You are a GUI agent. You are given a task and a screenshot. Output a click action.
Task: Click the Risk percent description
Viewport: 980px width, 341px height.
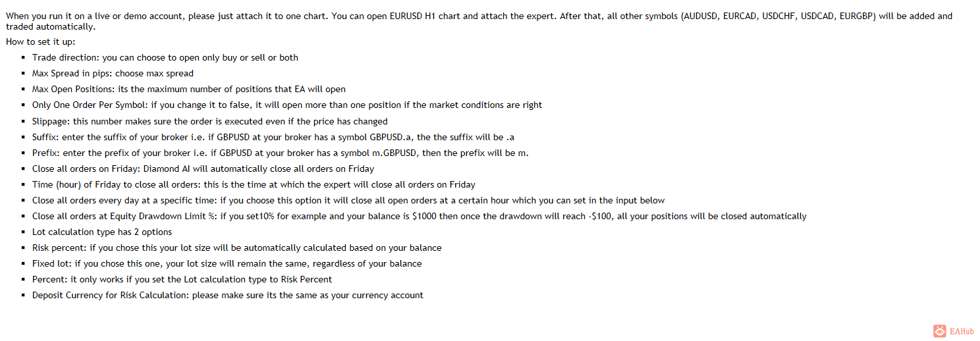tap(237, 248)
